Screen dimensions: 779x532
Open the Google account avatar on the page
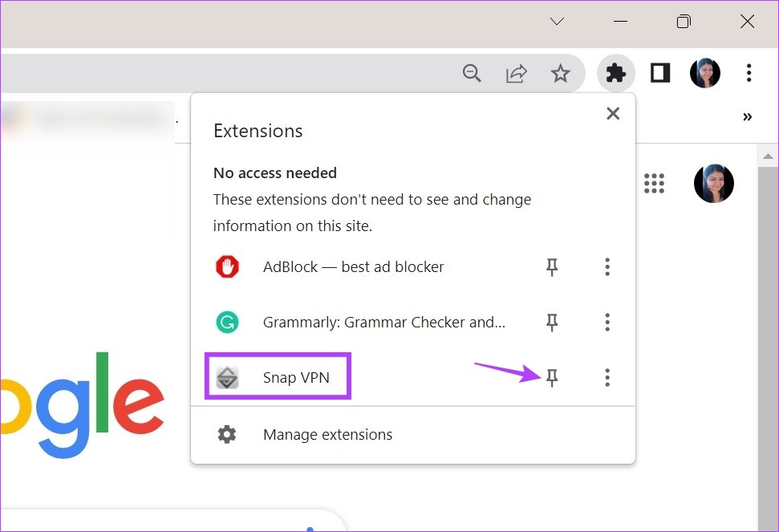pyautogui.click(x=714, y=183)
